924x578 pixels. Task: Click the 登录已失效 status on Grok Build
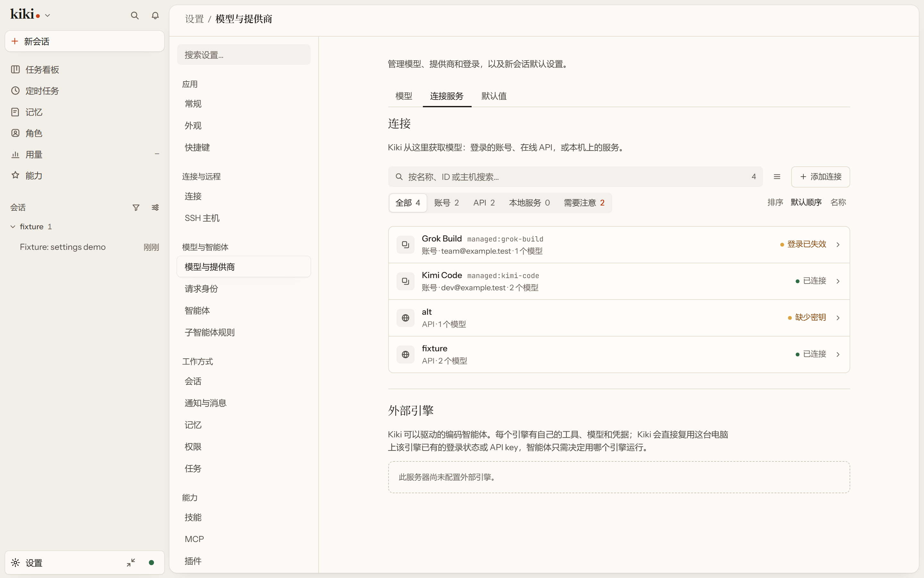pyautogui.click(x=803, y=244)
